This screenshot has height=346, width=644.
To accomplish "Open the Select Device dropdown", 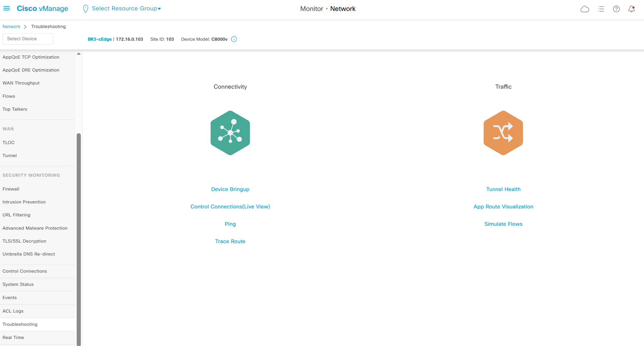I will click(28, 39).
